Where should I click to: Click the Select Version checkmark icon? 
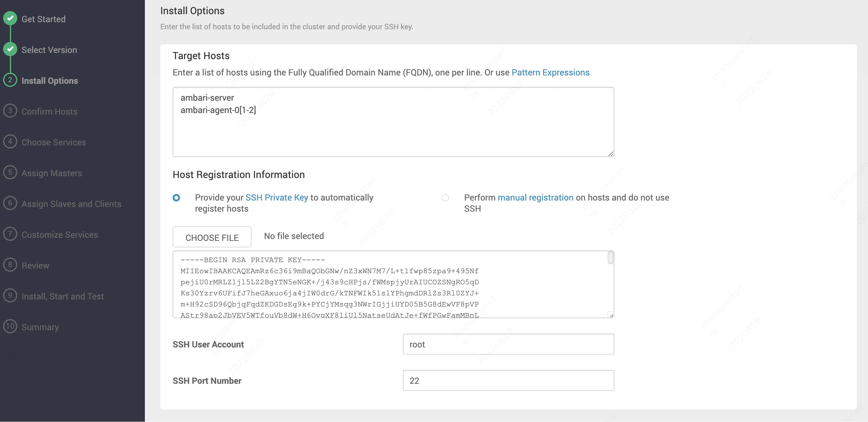coord(10,49)
